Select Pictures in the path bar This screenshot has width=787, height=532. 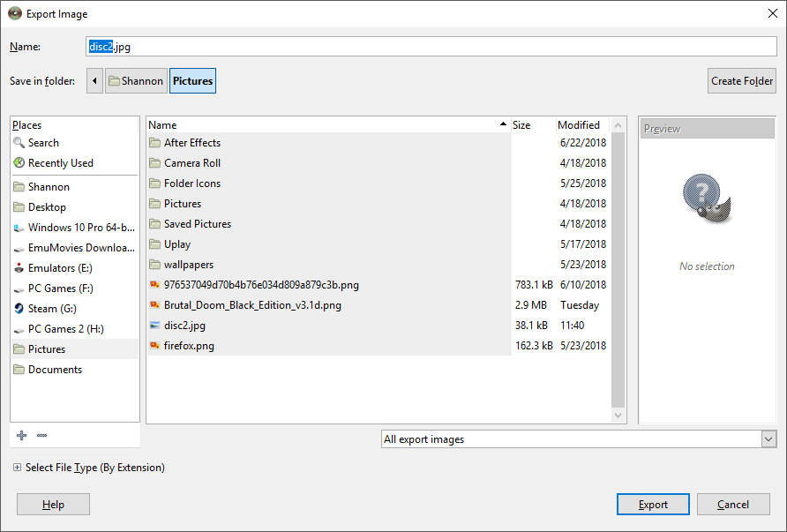192,81
